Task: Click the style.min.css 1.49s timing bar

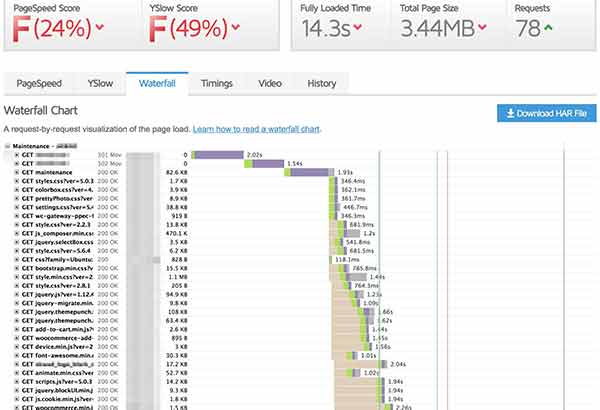Action: point(353,277)
